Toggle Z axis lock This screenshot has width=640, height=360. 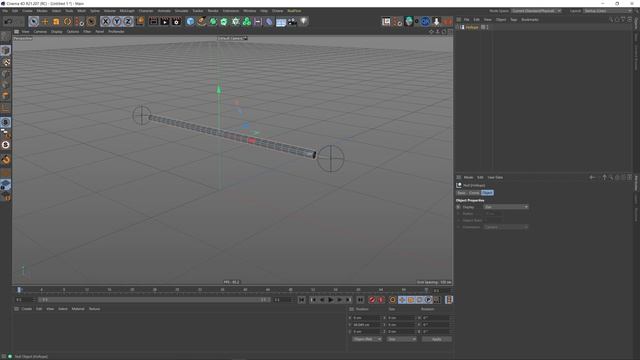tap(128, 21)
